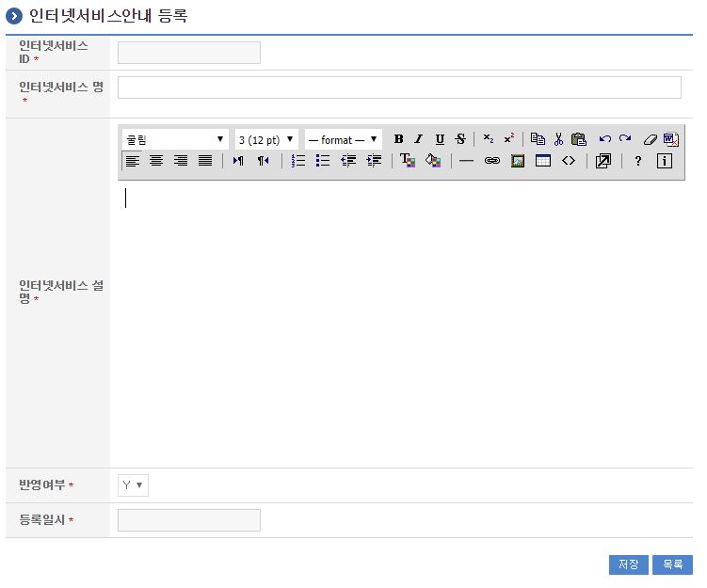Image resolution: width=707 pixels, height=588 pixels.
Task: Toggle bold formatting in the editor
Action: 398,139
